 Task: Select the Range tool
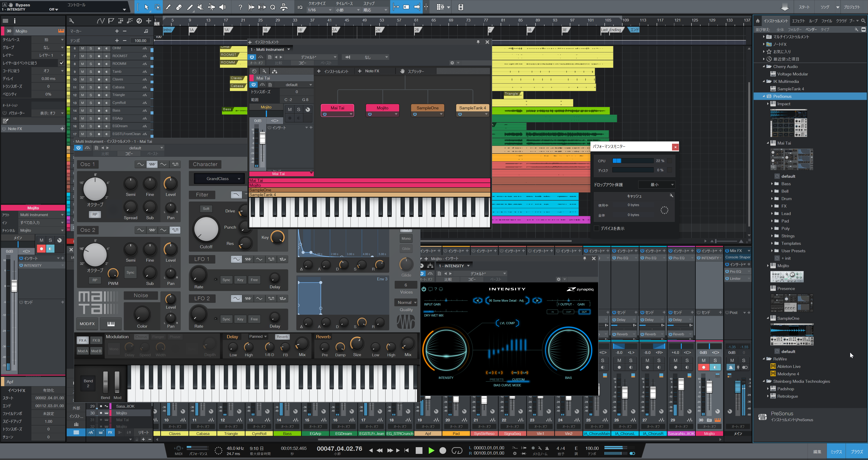(x=157, y=7)
